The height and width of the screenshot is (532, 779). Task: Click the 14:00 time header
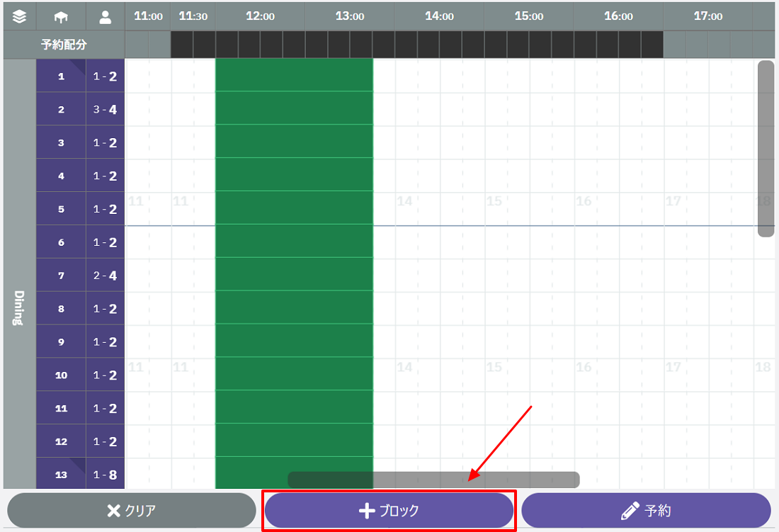(x=439, y=16)
